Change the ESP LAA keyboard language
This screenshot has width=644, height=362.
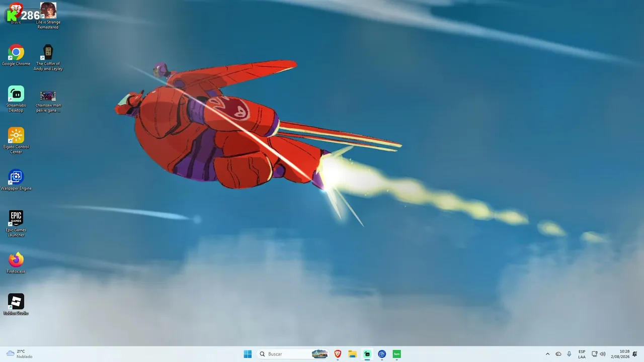tap(582, 354)
